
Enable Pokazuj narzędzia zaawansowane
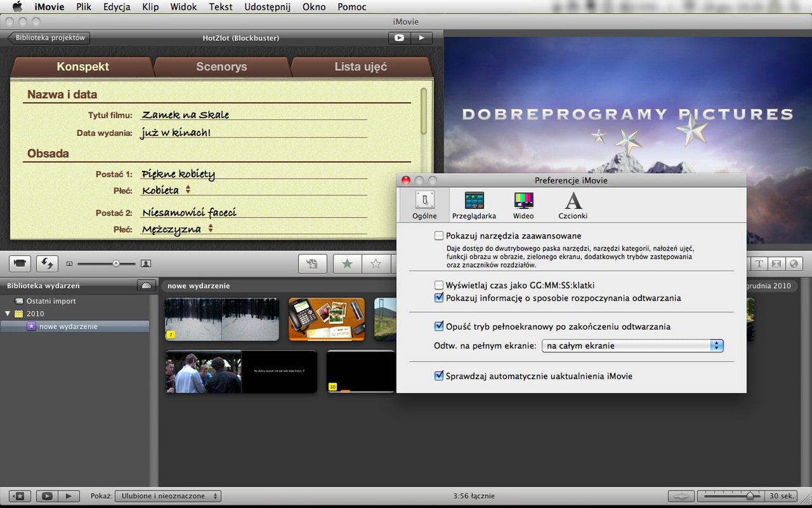coord(438,235)
